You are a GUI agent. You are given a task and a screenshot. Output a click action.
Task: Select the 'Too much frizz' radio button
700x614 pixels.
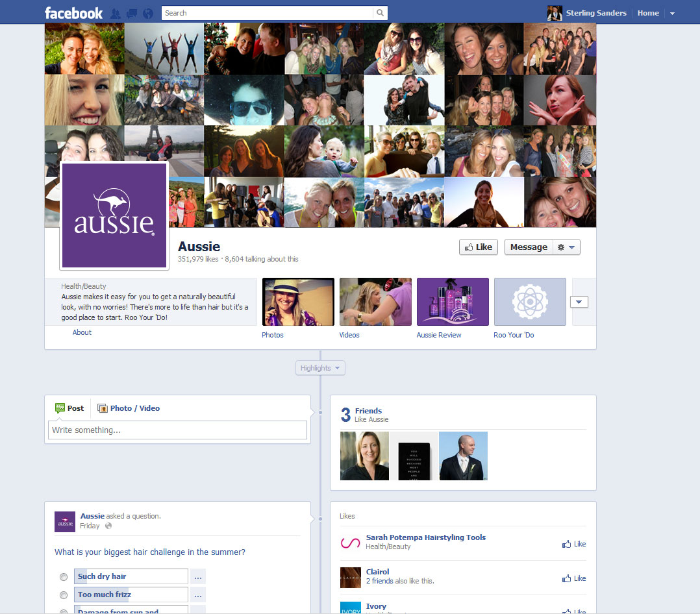pyautogui.click(x=64, y=595)
